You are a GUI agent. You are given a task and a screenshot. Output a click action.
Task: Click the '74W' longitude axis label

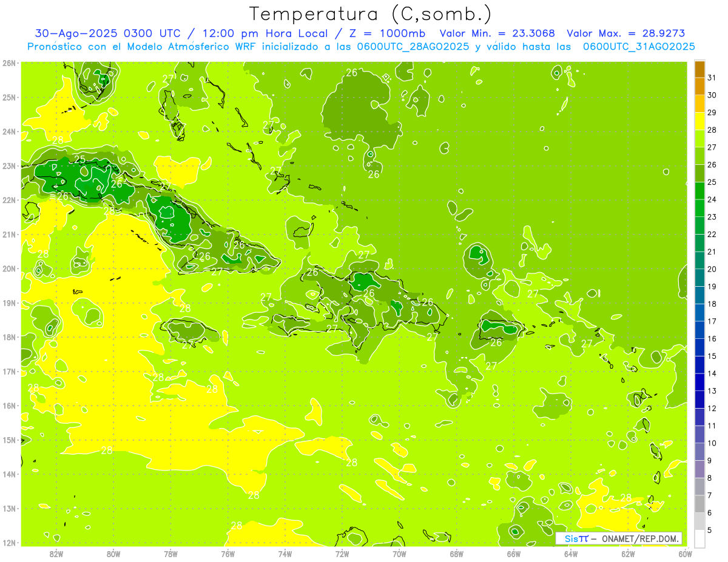click(285, 554)
